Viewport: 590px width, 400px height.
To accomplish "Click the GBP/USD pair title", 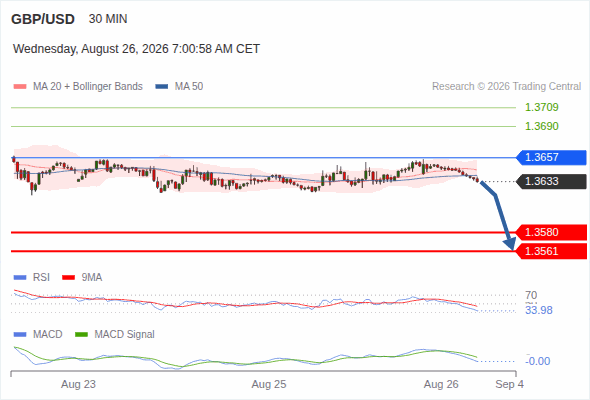I will pyautogui.click(x=43, y=19).
